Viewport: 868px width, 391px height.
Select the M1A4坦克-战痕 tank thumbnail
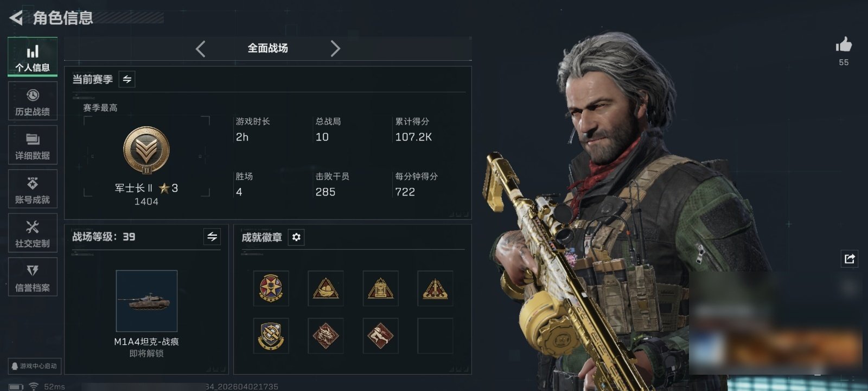click(x=146, y=301)
